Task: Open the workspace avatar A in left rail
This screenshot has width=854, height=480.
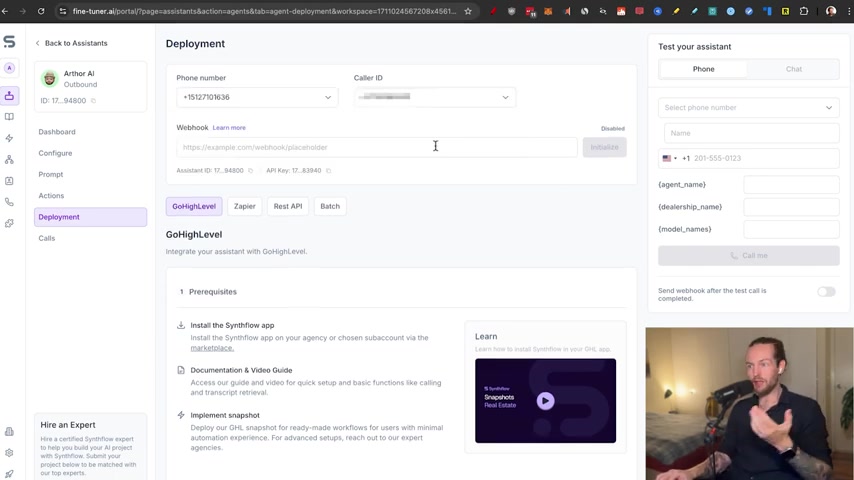Action: 9,68
